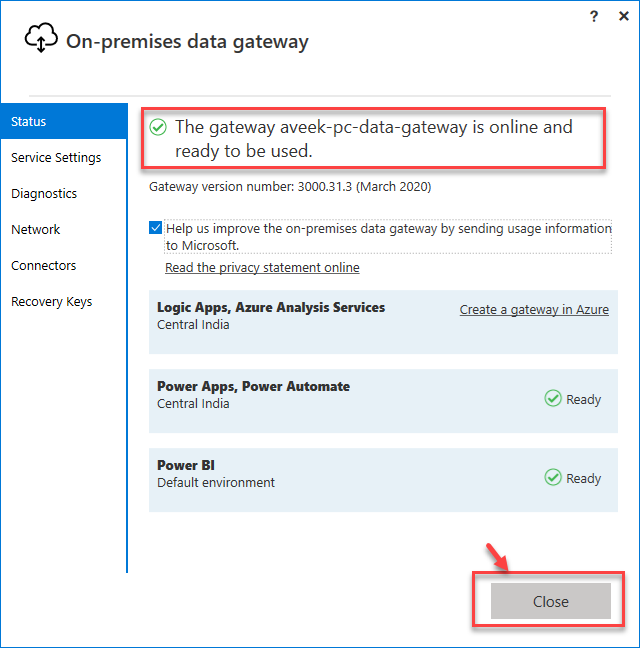This screenshot has width=640, height=648.
Task: Click the Power Apps Ready checkmark icon
Action: coord(553,399)
